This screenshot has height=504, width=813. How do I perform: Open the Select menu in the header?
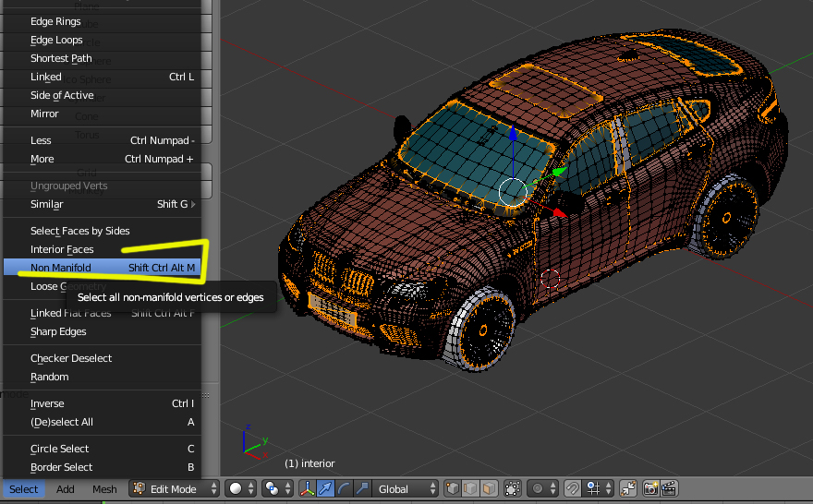(x=23, y=489)
